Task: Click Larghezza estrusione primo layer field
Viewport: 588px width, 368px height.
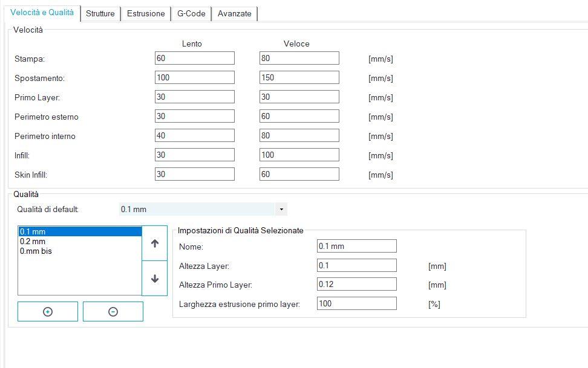Action: (x=357, y=303)
